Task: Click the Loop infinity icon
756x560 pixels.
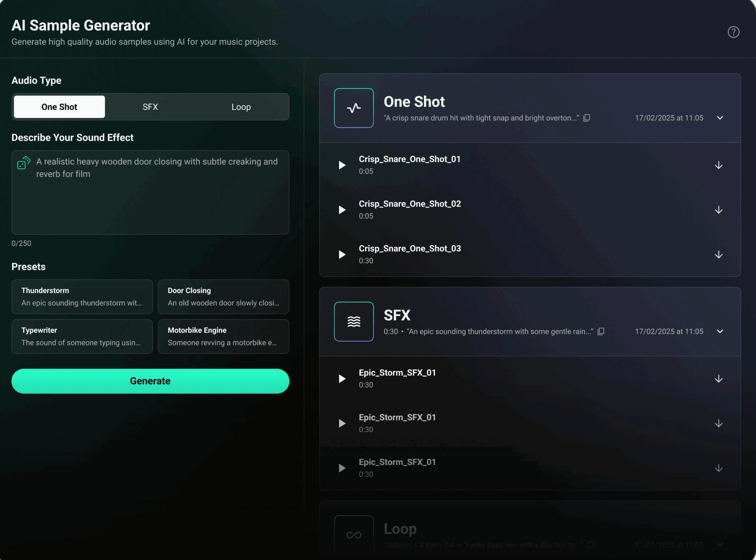Action: click(x=353, y=535)
